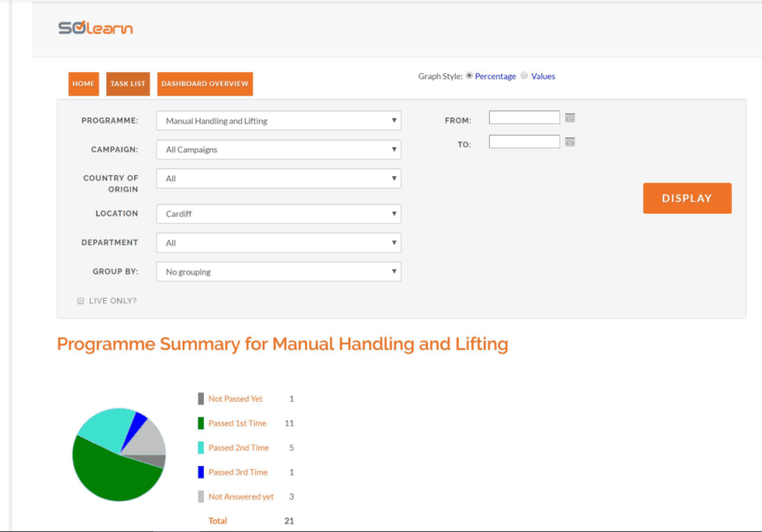This screenshot has height=532, width=762.
Task: Click the FROM date input field
Action: coord(524,118)
